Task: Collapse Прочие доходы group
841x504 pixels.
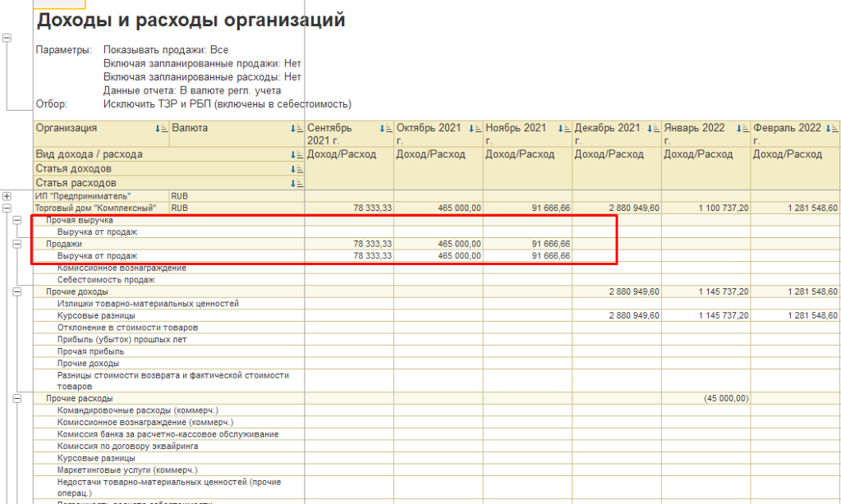Action: point(17,291)
